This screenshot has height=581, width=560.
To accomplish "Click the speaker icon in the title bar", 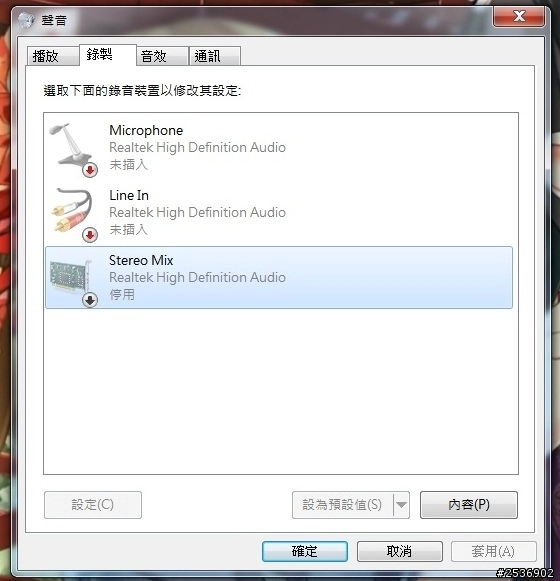I will point(26,20).
